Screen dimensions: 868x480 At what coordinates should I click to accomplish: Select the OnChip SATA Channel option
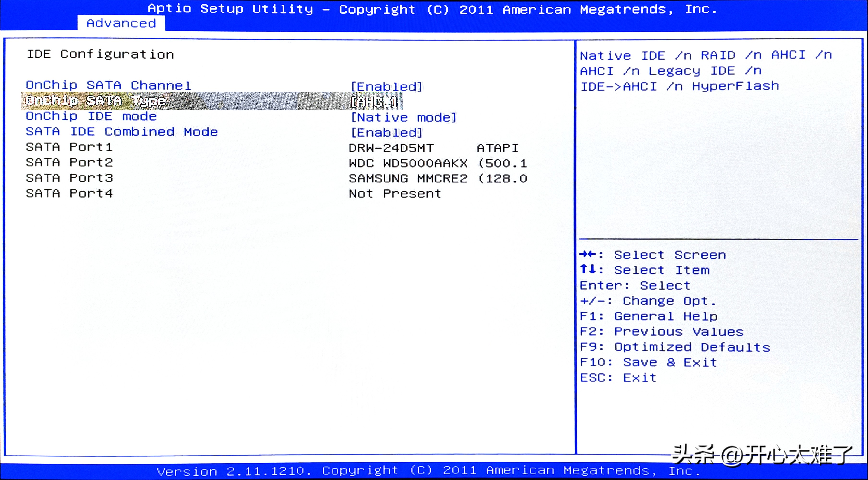(x=108, y=85)
